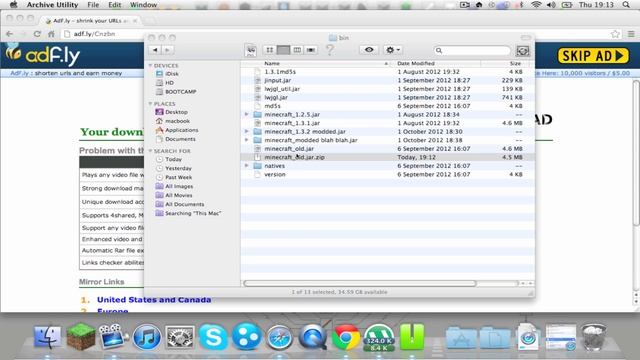Open United States and Canada mirror link
This screenshot has width=640, height=360.
[x=154, y=300]
